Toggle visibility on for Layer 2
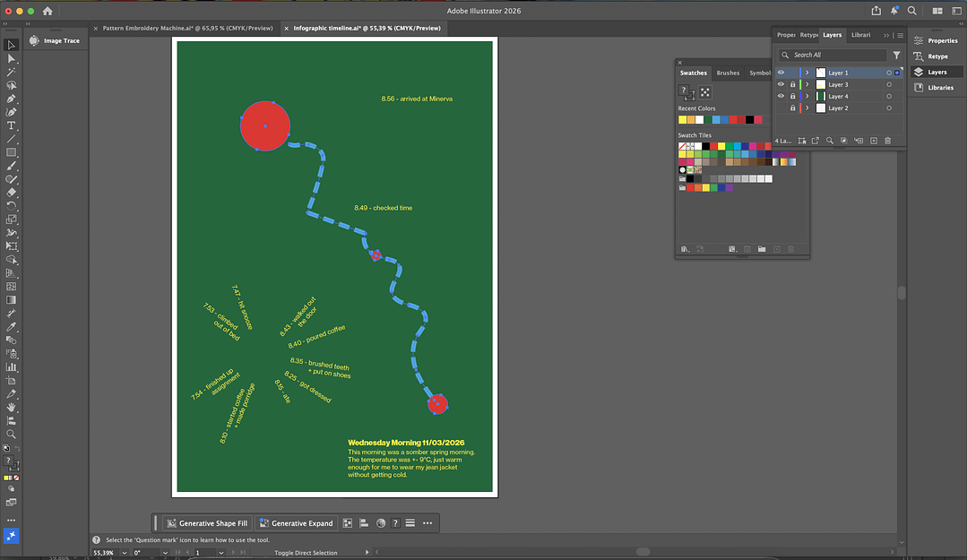 pos(781,108)
